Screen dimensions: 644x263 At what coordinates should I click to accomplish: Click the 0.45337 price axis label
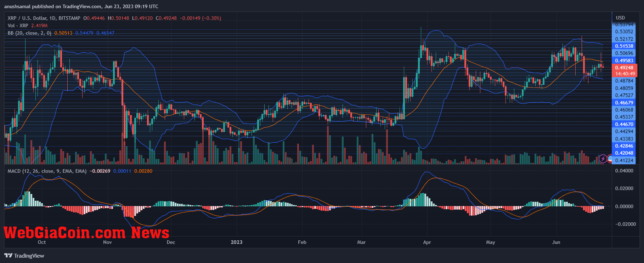[624, 117]
